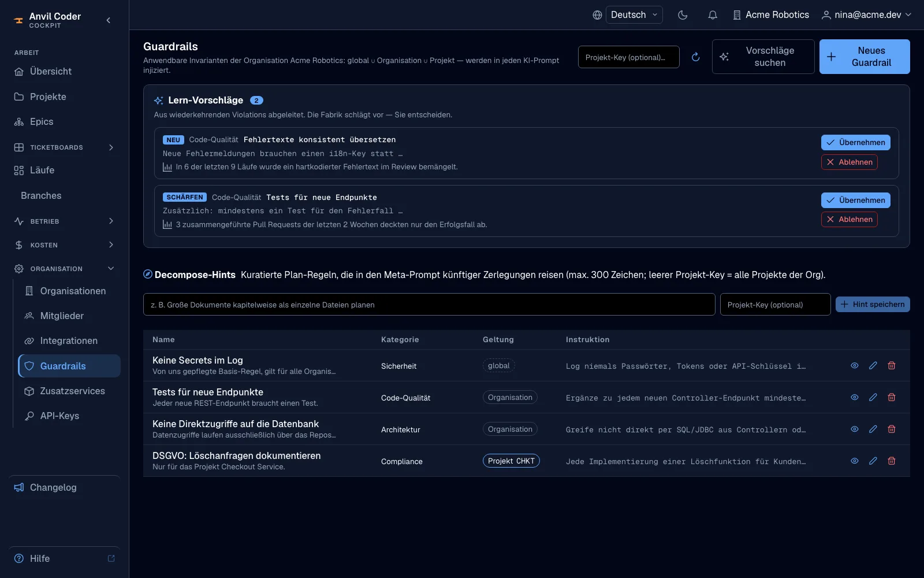Focus the top Projekt-Key filter field
This screenshot has height=578, width=924.
(628, 57)
